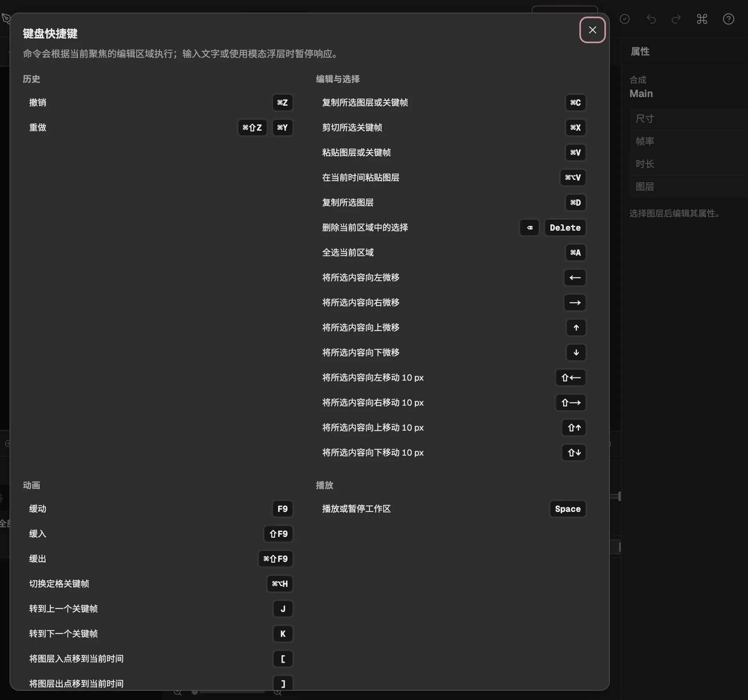Click the ⌘⇧F9 badge beside 缓出
This screenshot has width=748, height=700.
tap(276, 559)
